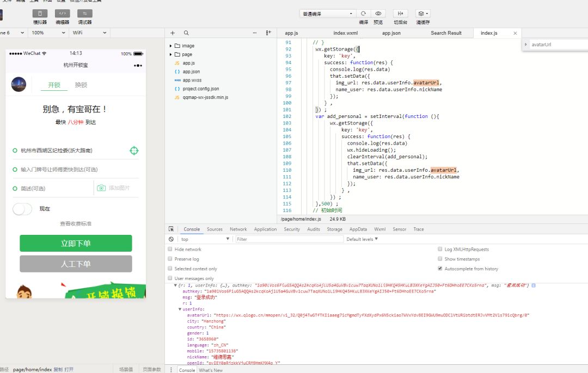Toggle Log XMLHttpRequests checkbox

440,249
